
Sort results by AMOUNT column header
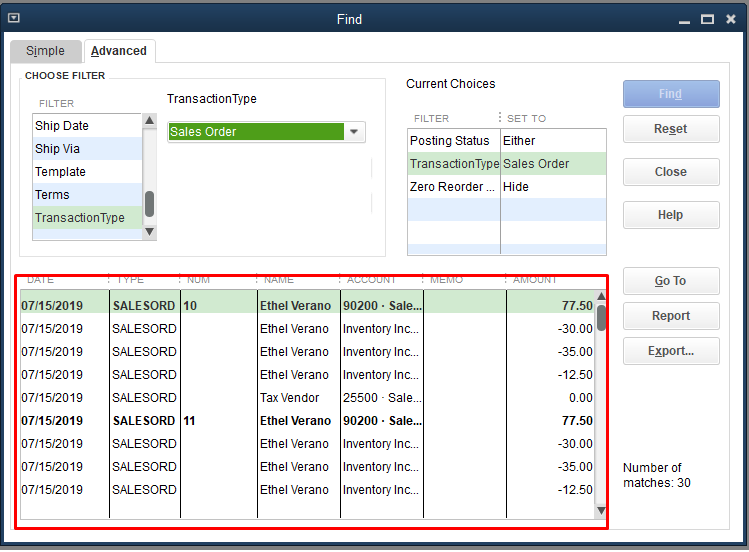click(535, 280)
